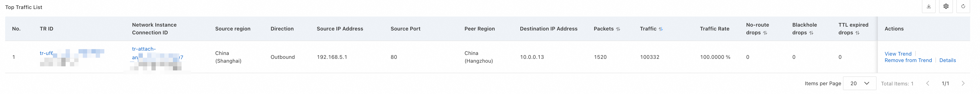Go to previous page arrow

pyautogui.click(x=928, y=83)
